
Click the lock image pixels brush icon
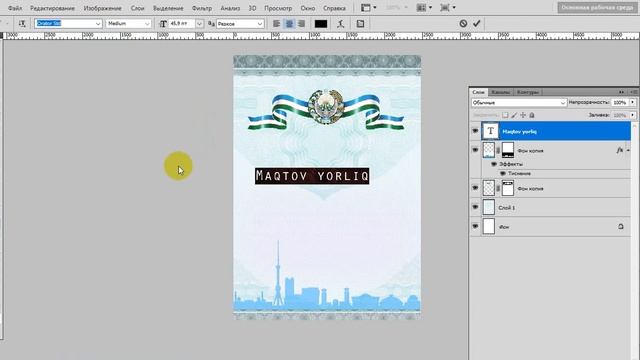coord(514,115)
